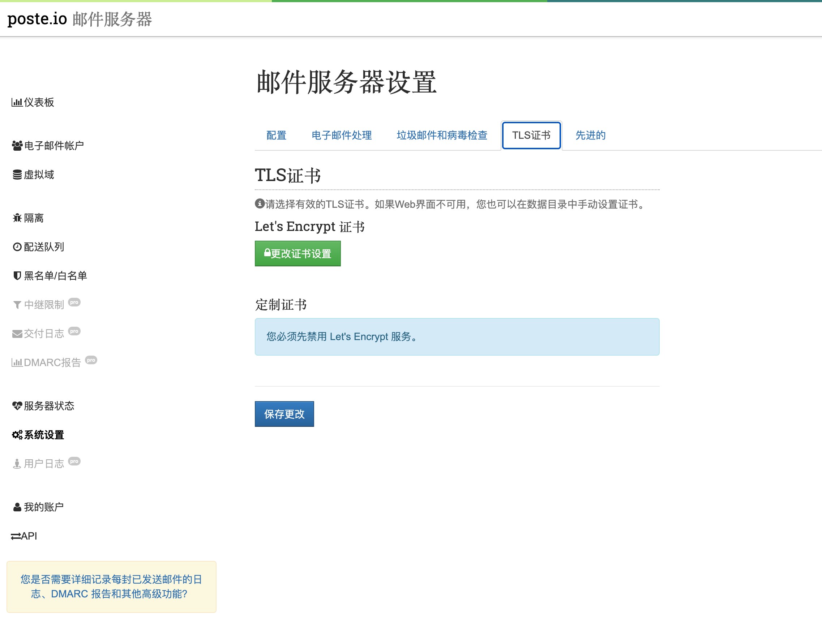Click poste.io header logo text

click(37, 19)
